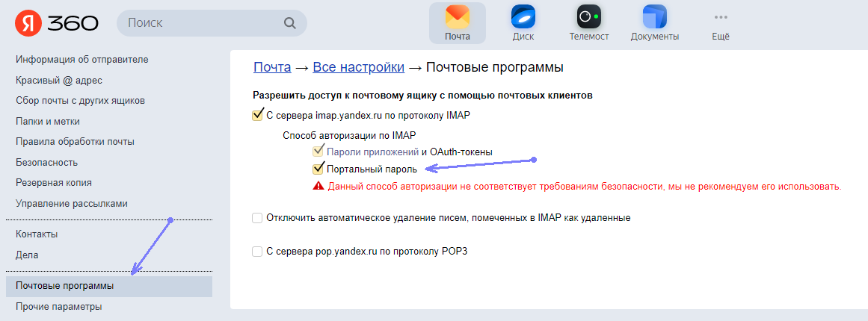Uncheck the Портальный пароль checkbox
868x321 pixels.
[x=318, y=169]
